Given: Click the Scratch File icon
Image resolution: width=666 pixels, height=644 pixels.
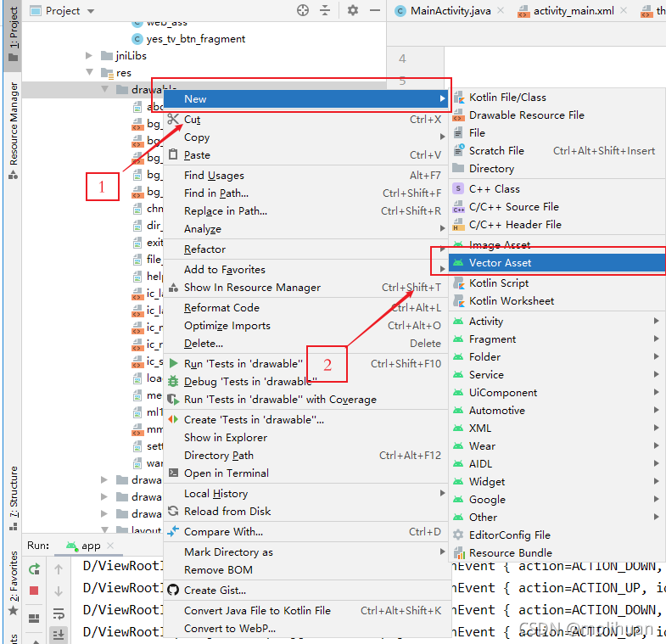Looking at the screenshot, I should pos(459,150).
